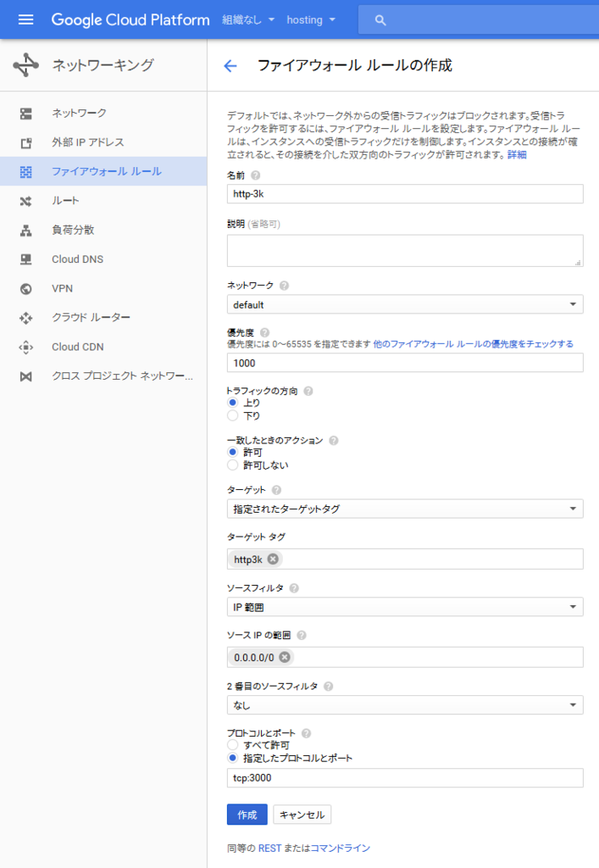Image resolution: width=599 pixels, height=868 pixels.
Task: Show help for トラフィックの方向
Action: (x=308, y=392)
